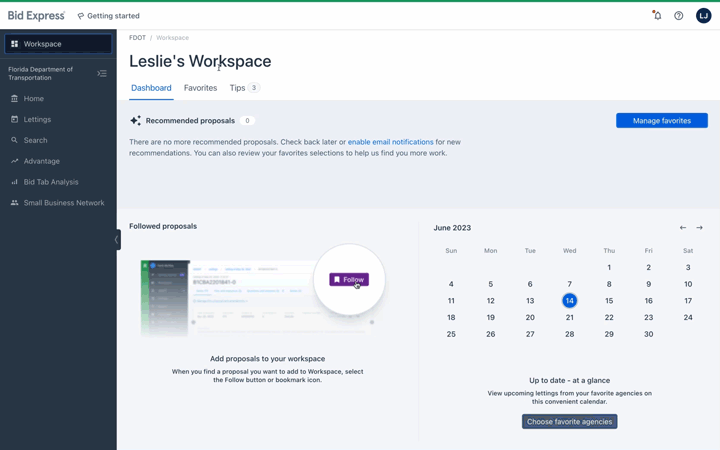720x450 pixels.
Task: Click Choose favorite agencies button
Action: tap(569, 422)
